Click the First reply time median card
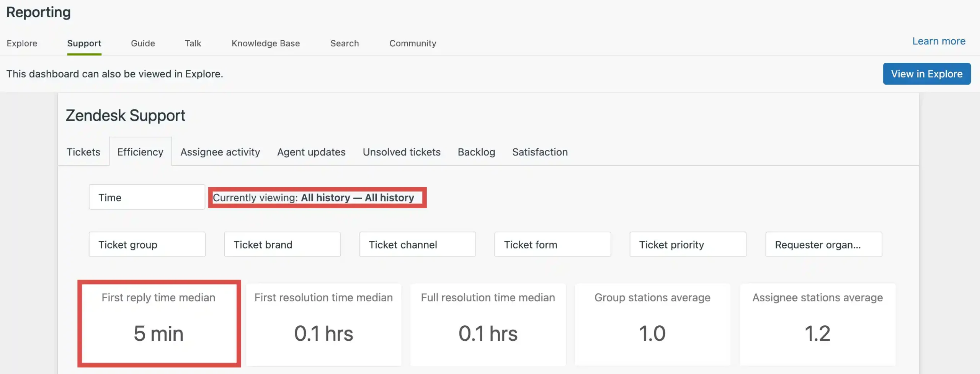This screenshot has height=374, width=980. coord(159,324)
